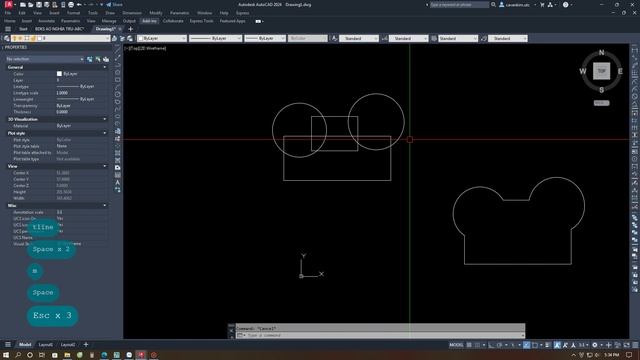This screenshot has height=360, width=640.
Task: Toggle MODEL space button in status bar
Action: (456, 345)
